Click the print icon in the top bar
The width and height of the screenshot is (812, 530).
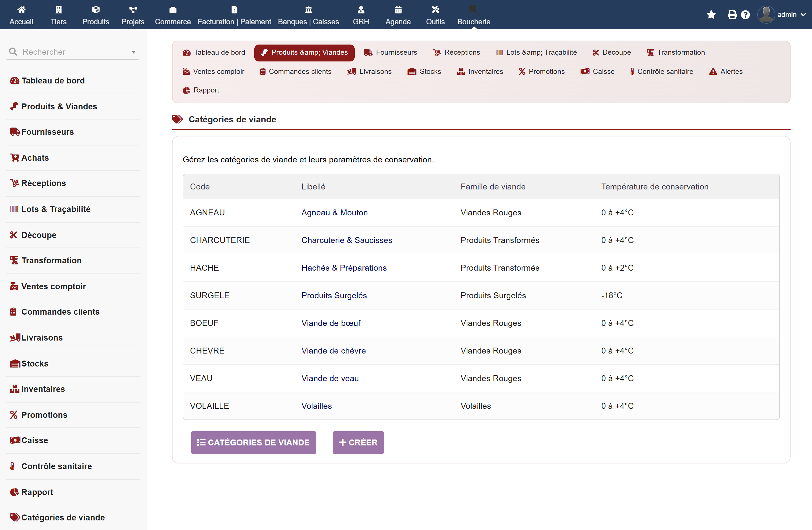(732, 15)
